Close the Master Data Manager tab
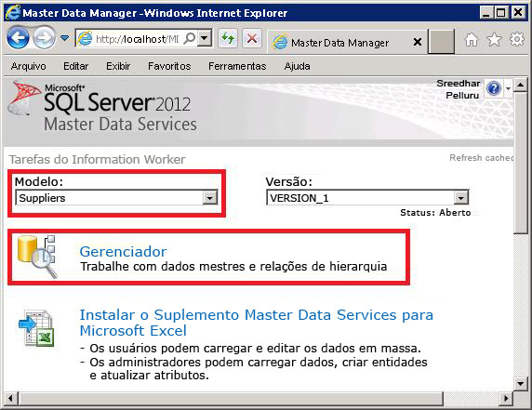 click(x=418, y=42)
